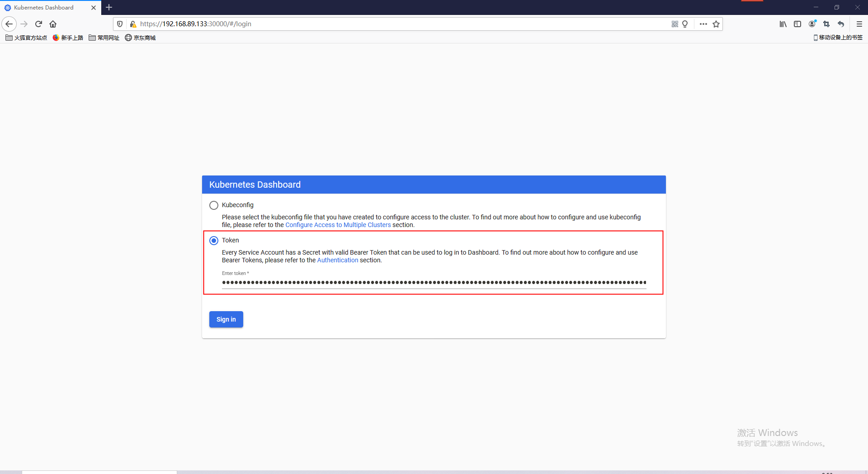
Task: Click the Token label text
Action: pos(231,240)
